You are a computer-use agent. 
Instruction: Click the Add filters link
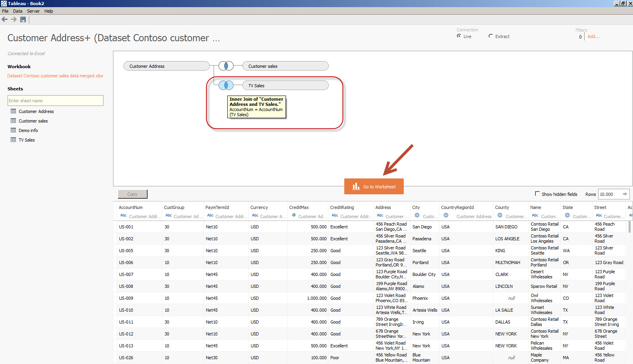coord(593,36)
